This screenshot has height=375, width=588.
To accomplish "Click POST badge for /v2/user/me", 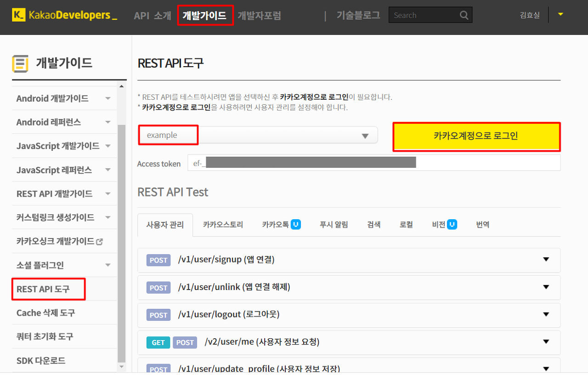I will (185, 342).
